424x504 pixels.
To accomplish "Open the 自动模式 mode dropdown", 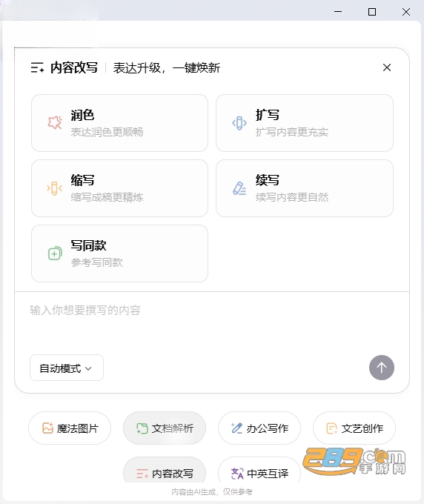I will (67, 368).
